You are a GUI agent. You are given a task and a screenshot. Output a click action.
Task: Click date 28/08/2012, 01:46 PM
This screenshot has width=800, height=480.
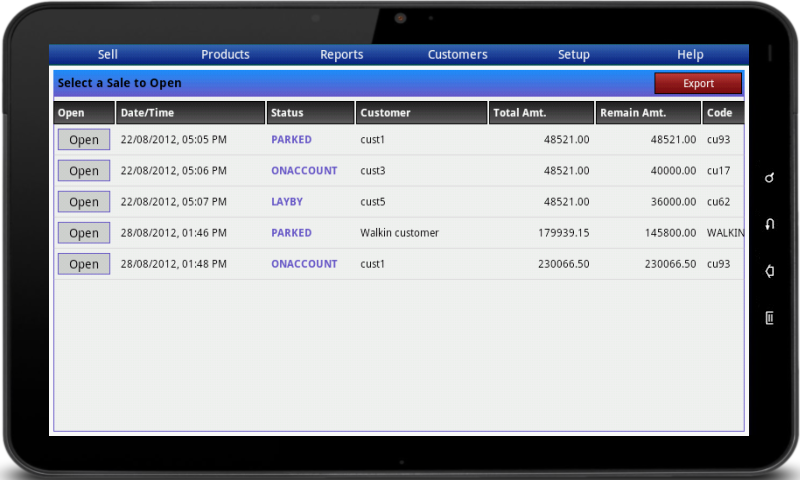point(173,233)
